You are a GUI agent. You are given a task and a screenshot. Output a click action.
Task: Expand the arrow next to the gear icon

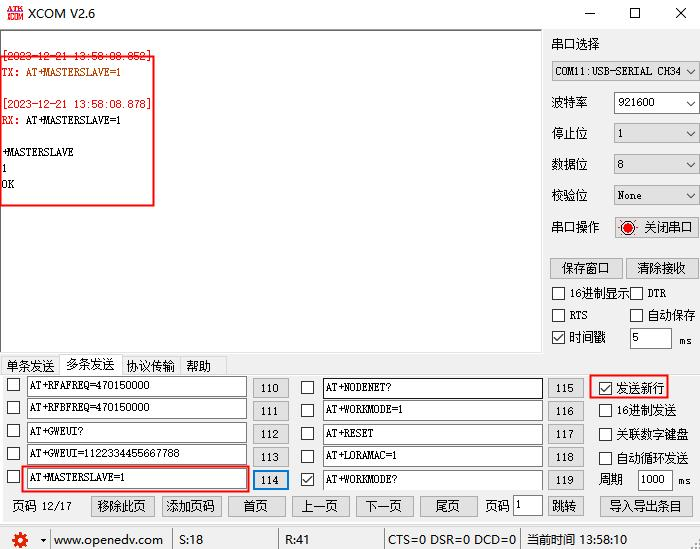pos(43,540)
